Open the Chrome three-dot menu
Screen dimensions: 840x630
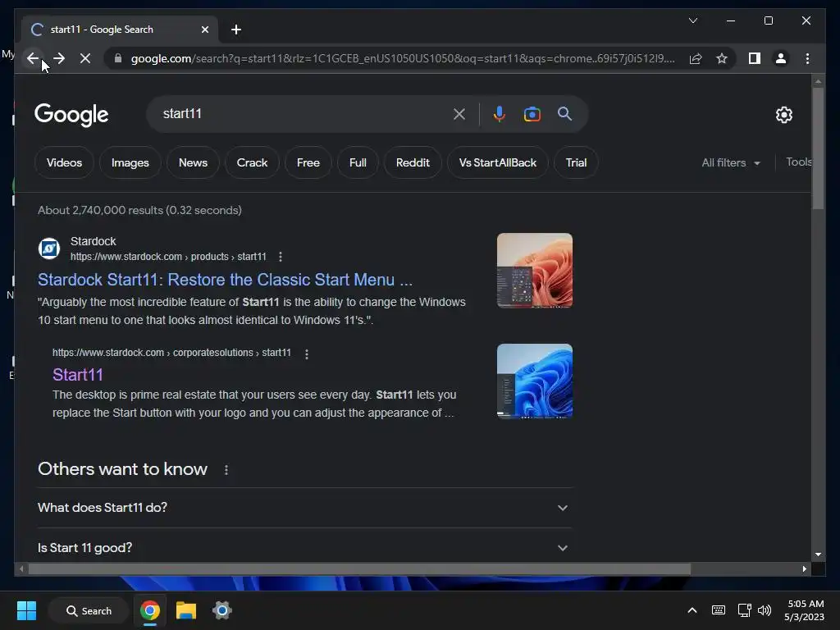point(807,58)
